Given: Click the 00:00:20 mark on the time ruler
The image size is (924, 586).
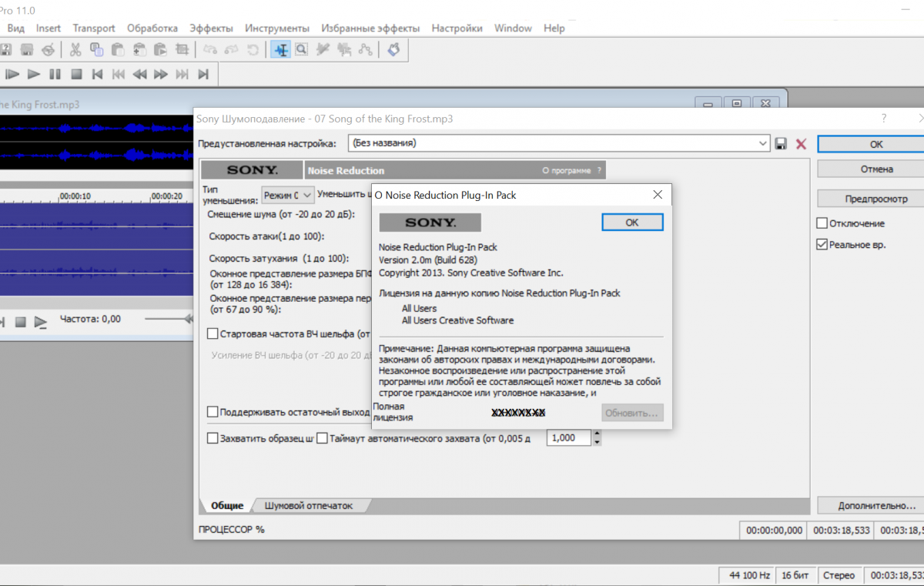Looking at the screenshot, I should (166, 196).
